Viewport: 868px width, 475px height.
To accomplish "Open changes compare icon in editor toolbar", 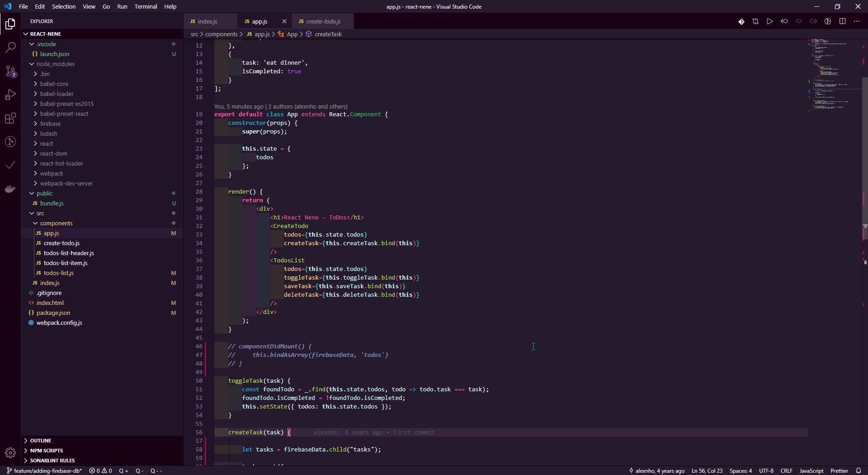I will coord(755,21).
